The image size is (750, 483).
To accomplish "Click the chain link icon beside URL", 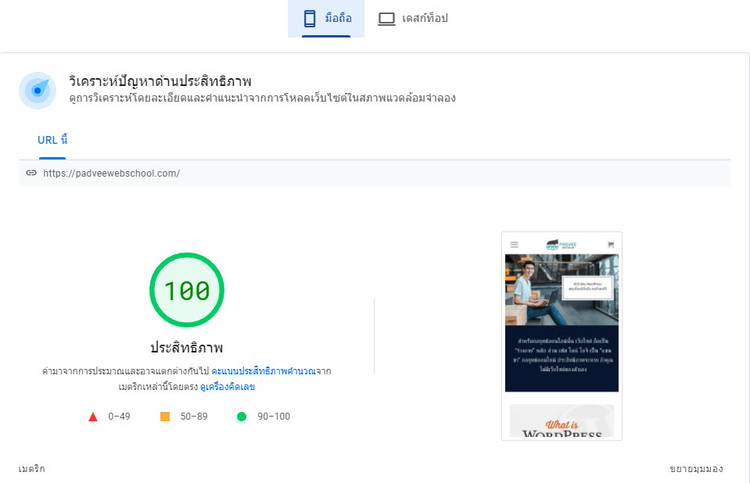I will pos(31,173).
